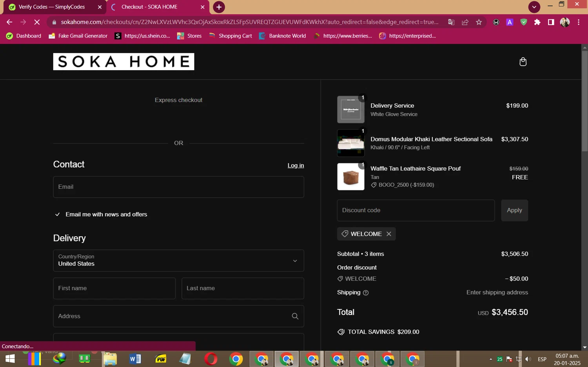Open the www.berries bookmark

tap(343, 36)
